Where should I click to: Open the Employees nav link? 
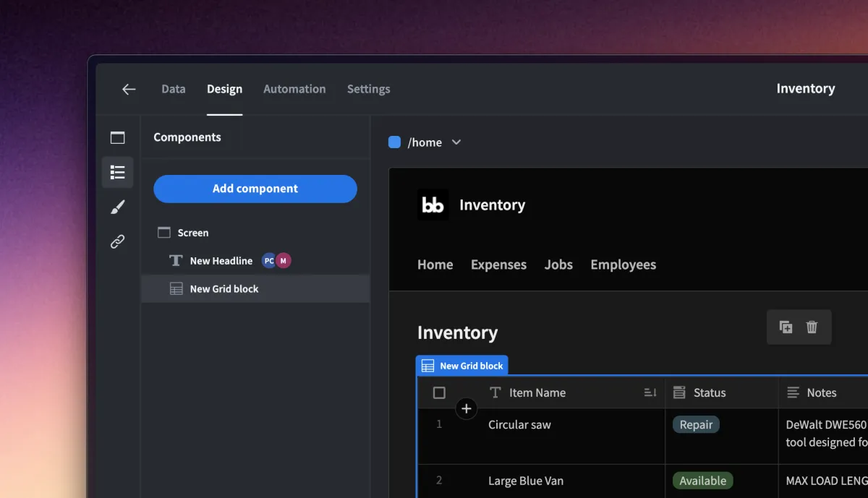[x=624, y=265]
